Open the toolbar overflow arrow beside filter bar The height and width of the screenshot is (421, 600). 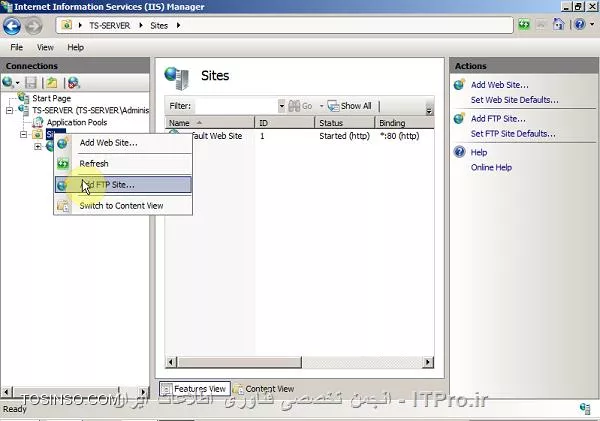click(429, 109)
